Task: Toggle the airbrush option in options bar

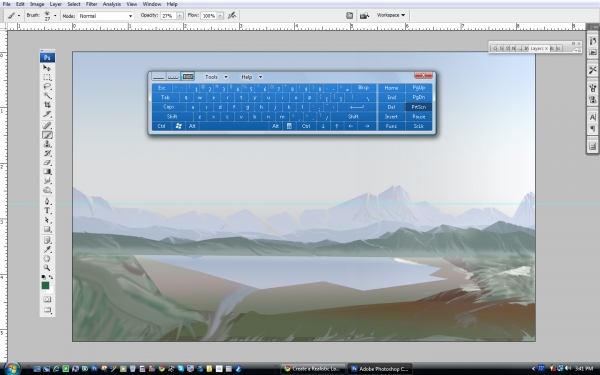Action: 232,16
